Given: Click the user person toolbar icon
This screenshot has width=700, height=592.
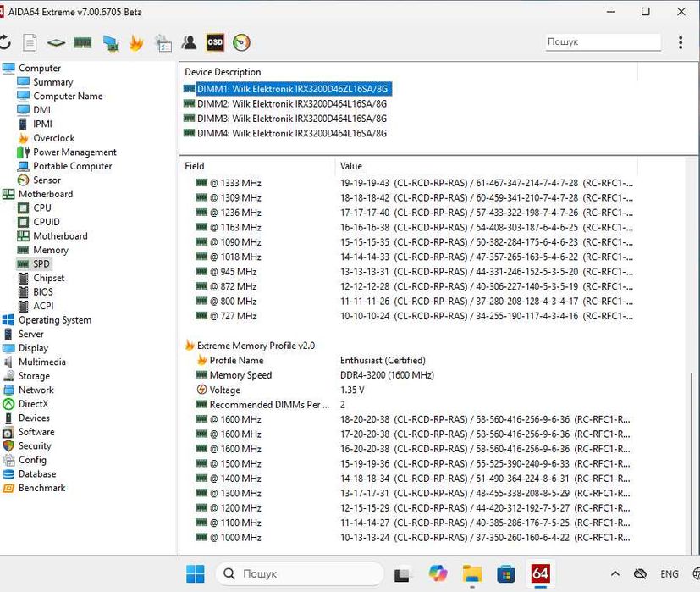Looking at the screenshot, I should [x=189, y=43].
